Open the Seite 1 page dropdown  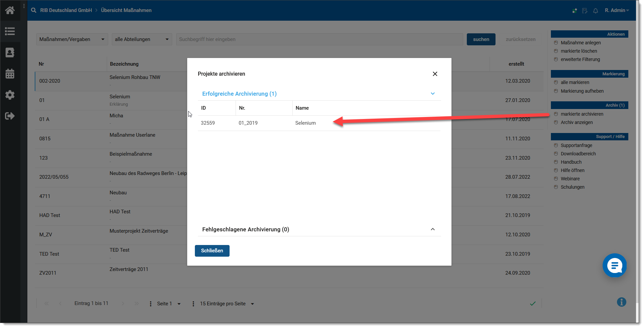point(169,304)
